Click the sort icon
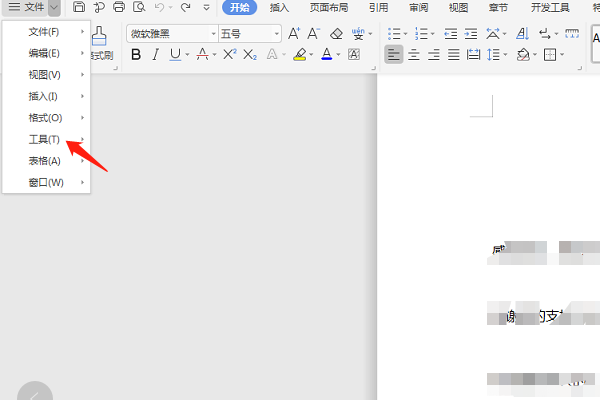Screen dimensions: 600x400 click(x=522, y=34)
